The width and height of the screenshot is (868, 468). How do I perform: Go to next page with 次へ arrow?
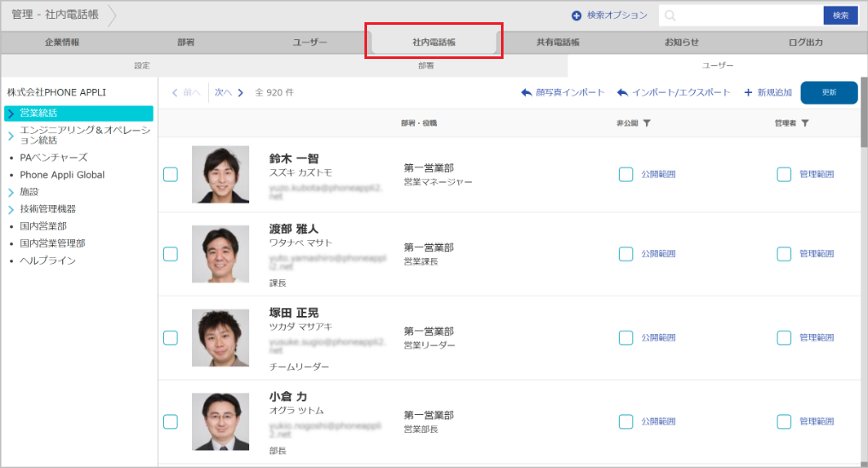coord(241,92)
